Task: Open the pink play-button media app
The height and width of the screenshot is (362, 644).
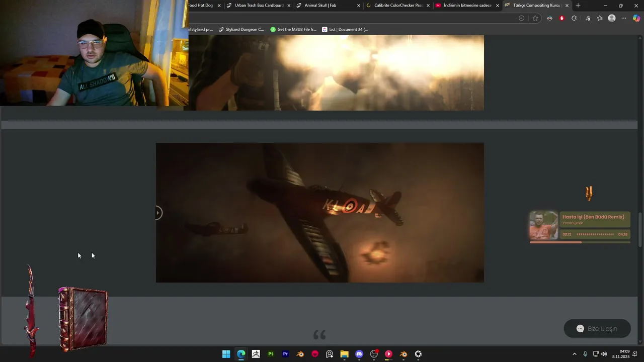Action: (388, 354)
